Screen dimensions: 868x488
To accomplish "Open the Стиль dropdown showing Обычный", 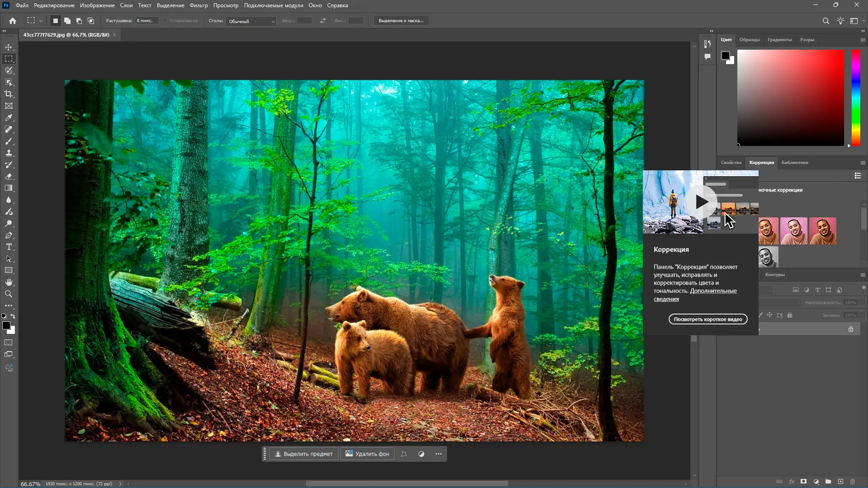I will (251, 21).
